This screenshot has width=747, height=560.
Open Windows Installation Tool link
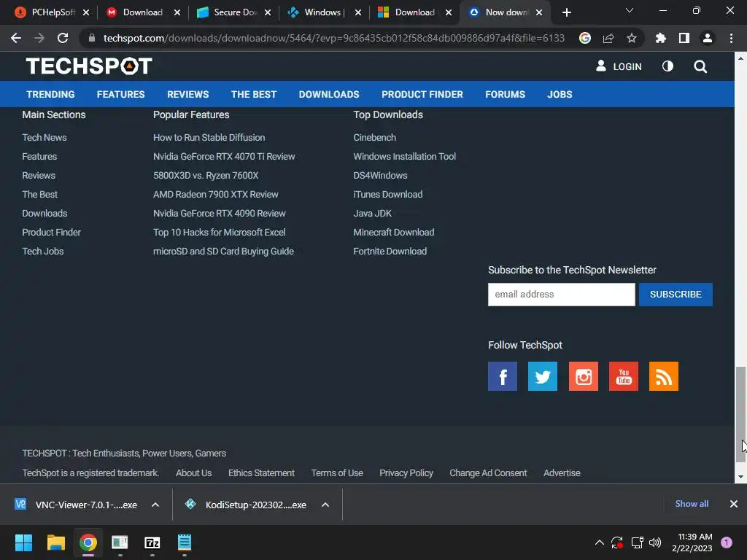click(x=404, y=156)
